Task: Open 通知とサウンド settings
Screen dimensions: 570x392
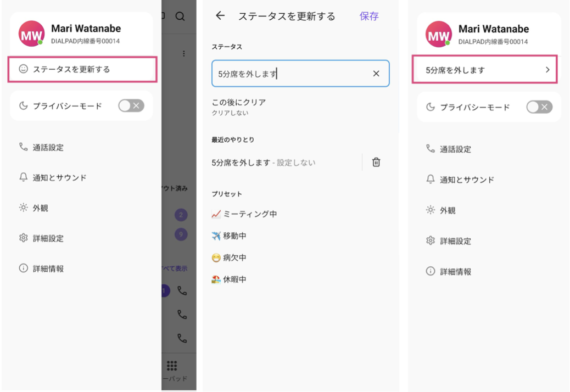Action: [x=60, y=177]
